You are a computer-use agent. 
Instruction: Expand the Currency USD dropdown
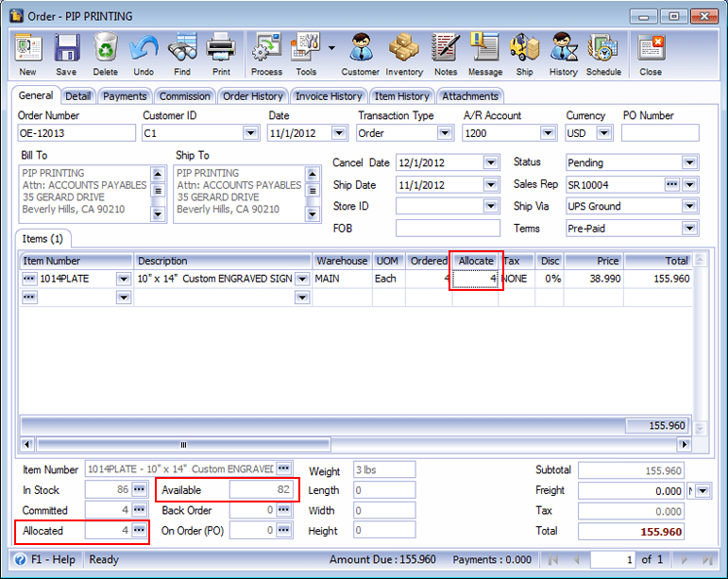click(603, 133)
